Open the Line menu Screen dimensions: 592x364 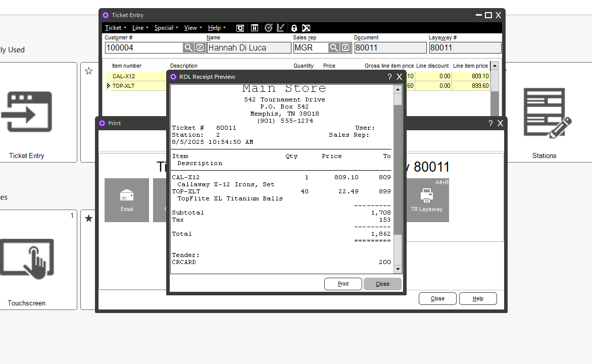[140, 28]
